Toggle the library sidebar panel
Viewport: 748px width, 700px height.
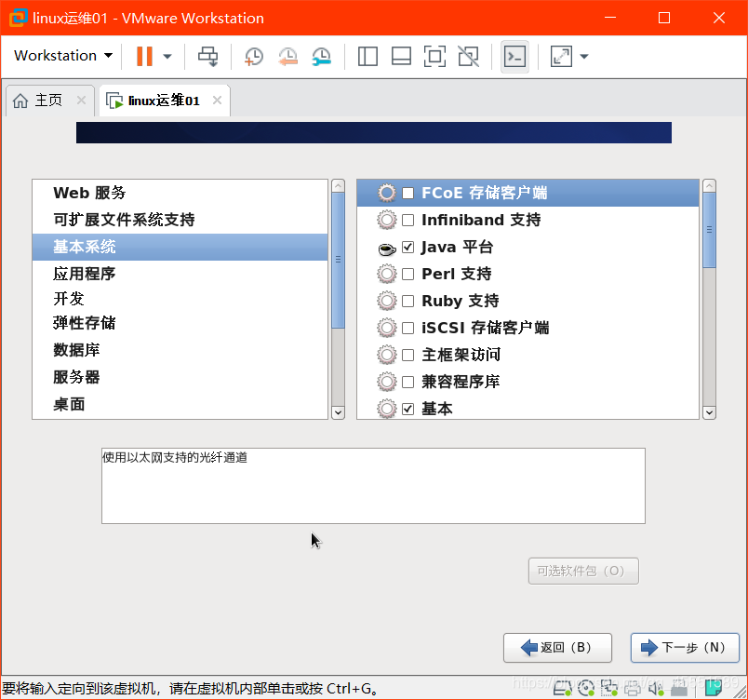(367, 56)
